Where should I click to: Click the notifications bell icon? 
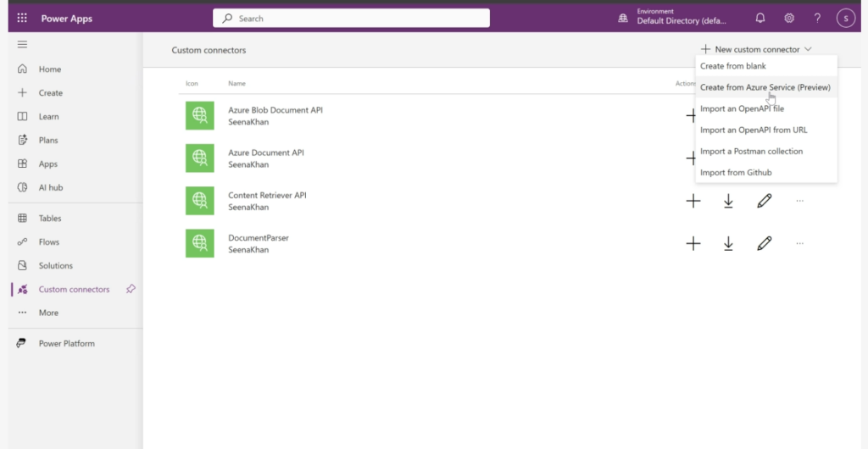click(x=760, y=19)
